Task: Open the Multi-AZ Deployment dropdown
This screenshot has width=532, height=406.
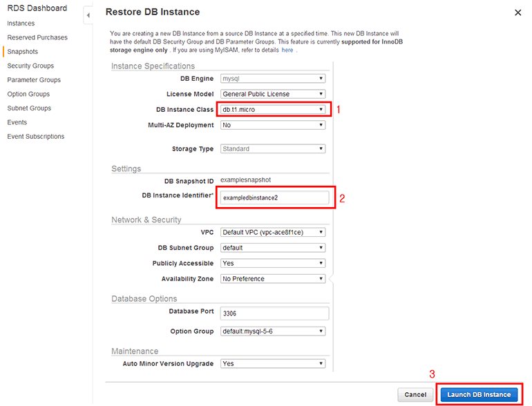Action: tap(272, 125)
